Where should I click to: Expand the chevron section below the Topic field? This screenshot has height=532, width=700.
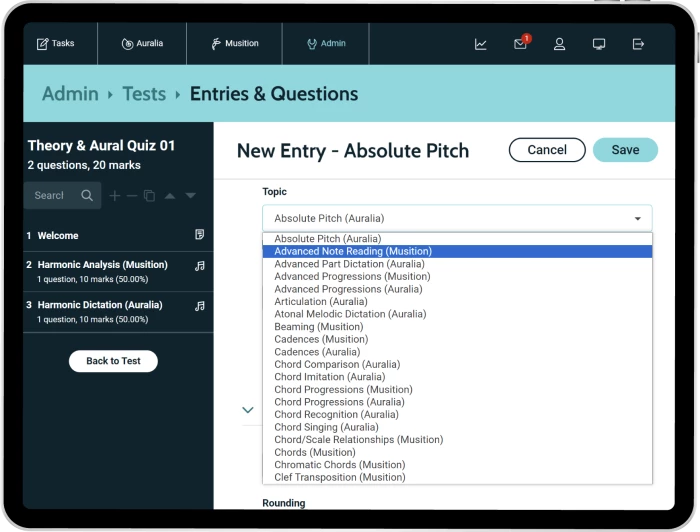pos(248,410)
